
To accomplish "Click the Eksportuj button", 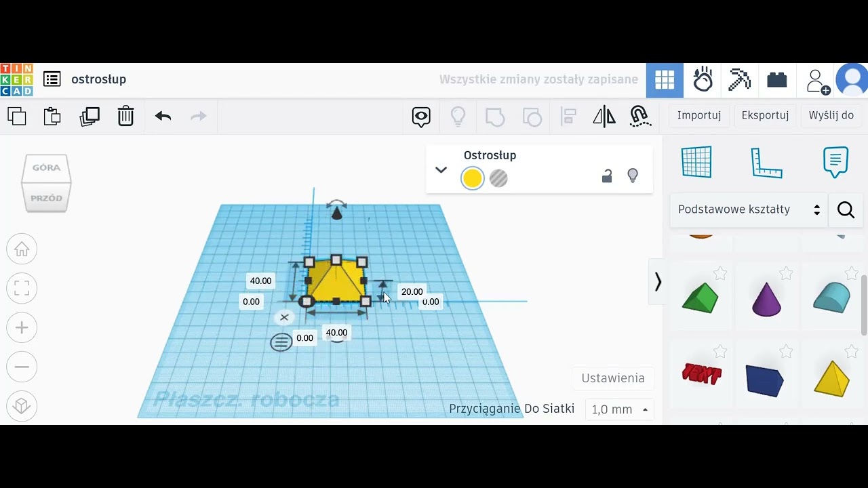I will coord(765,115).
